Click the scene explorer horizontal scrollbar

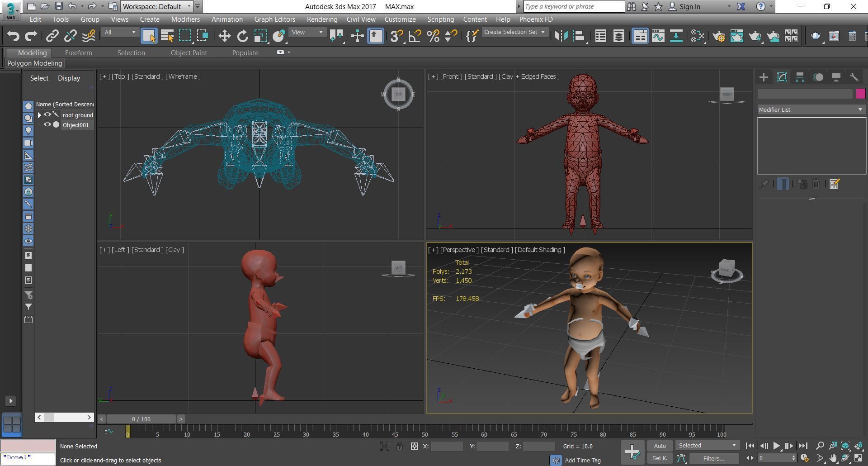64,417
